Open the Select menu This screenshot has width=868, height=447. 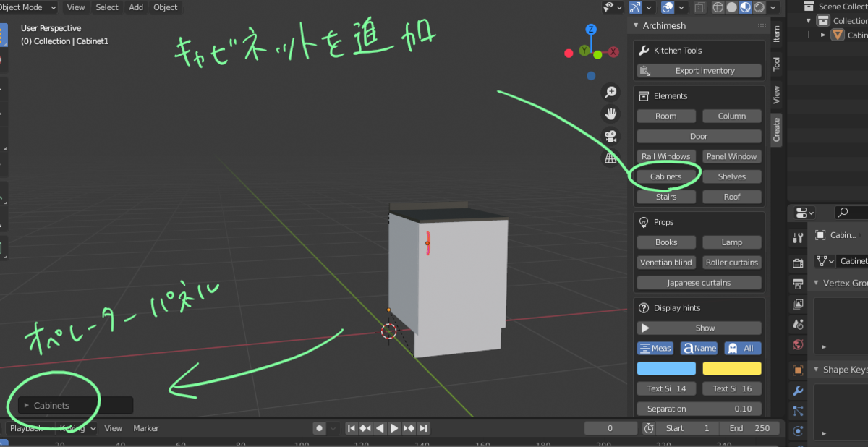click(x=107, y=7)
